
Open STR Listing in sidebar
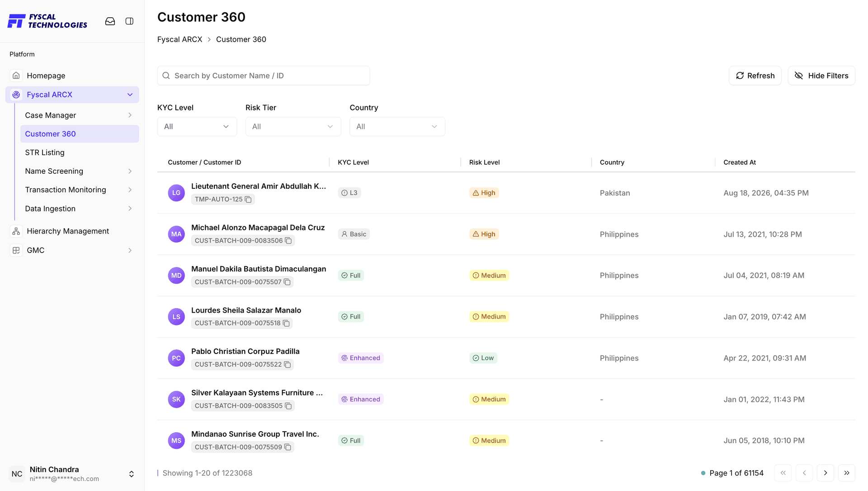[80, 153]
